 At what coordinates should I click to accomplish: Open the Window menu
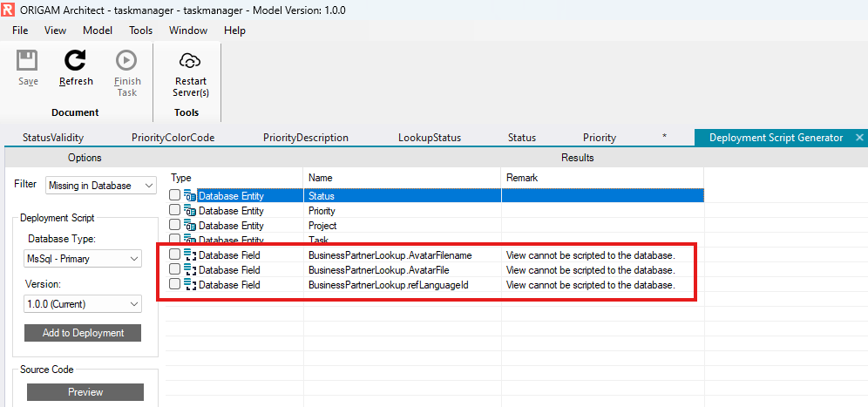[188, 31]
